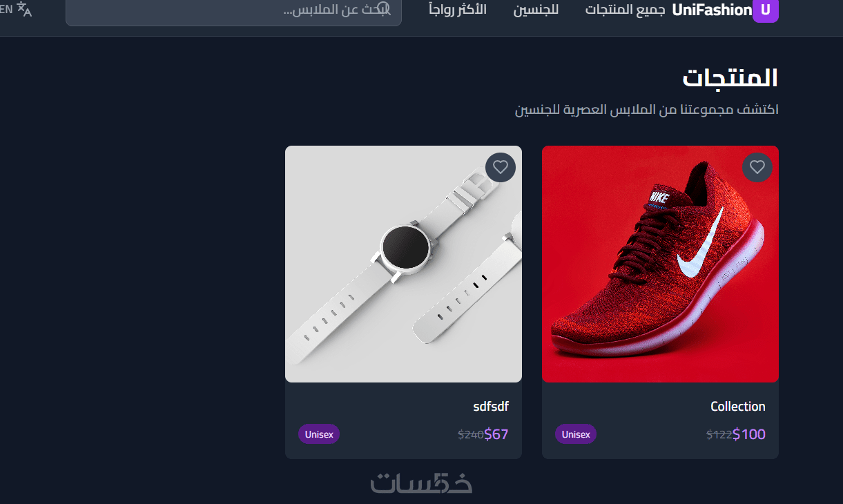
Task: Open the جميع المنتجات menu item
Action: click(x=625, y=10)
